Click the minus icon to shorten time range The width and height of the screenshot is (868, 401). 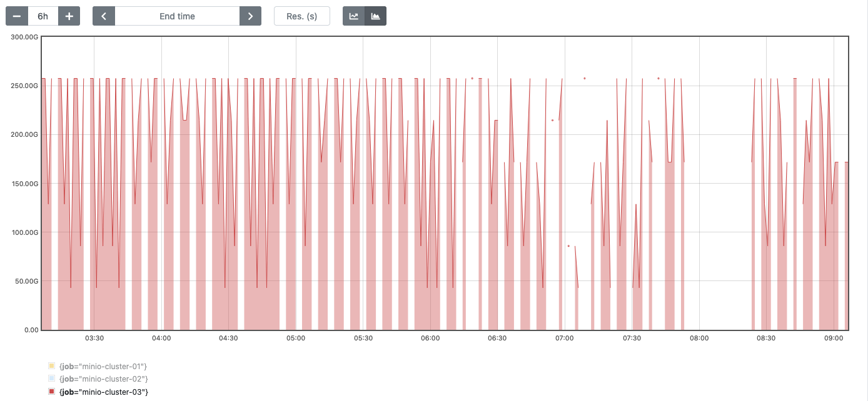(16, 16)
